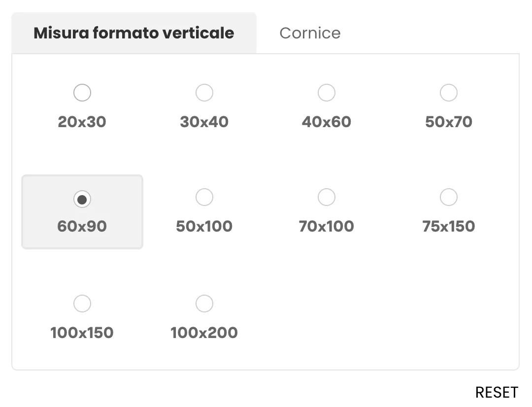Choose the 30x40 size radio circle

204,93
